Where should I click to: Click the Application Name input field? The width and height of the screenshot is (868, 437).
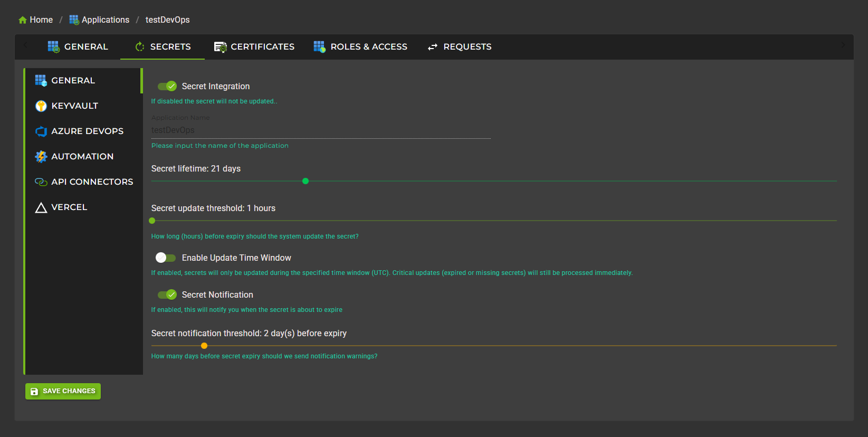321,130
